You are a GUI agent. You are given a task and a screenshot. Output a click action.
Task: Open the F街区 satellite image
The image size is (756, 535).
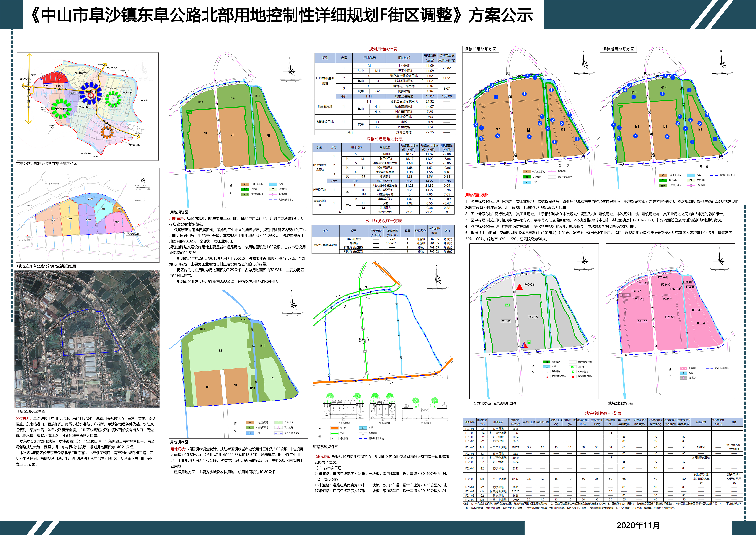[87, 339]
